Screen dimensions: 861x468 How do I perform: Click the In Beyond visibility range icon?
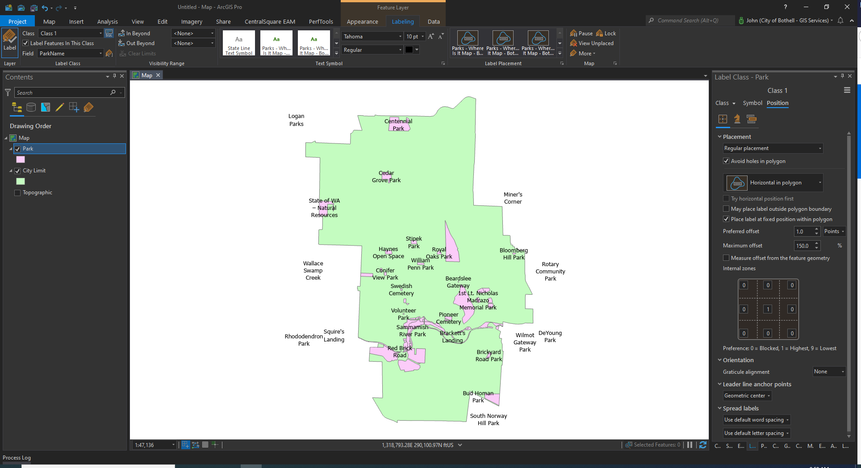[x=121, y=34]
